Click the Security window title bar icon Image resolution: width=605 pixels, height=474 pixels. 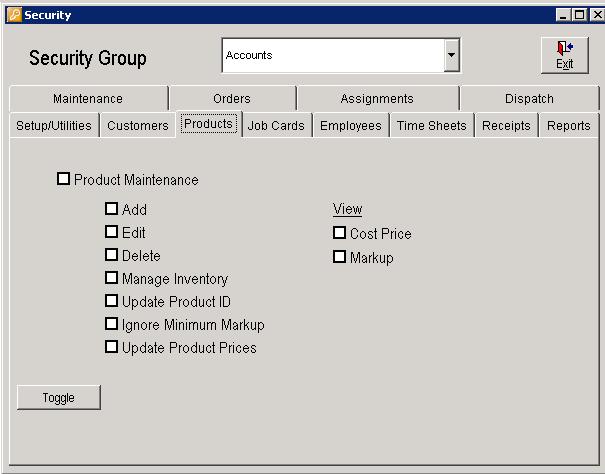(13, 15)
